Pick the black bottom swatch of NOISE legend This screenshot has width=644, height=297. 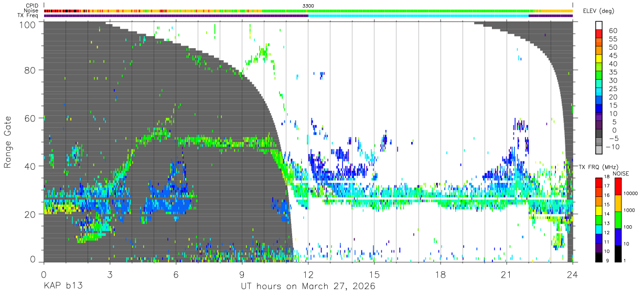[618, 253]
